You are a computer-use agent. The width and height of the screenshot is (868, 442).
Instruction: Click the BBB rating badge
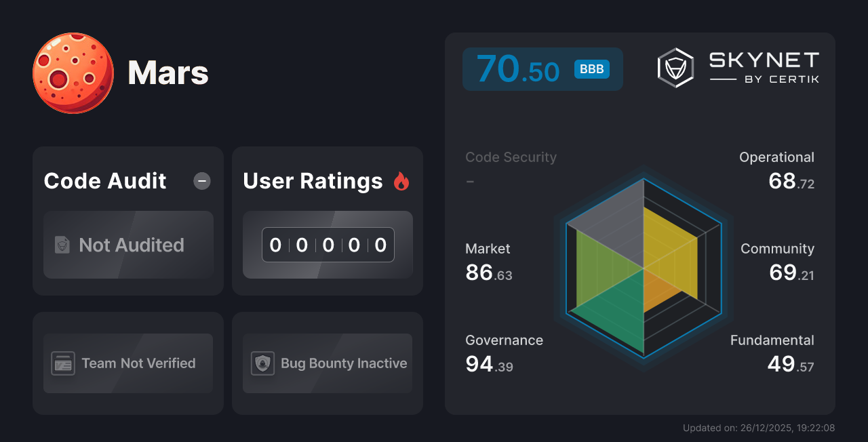[592, 69]
